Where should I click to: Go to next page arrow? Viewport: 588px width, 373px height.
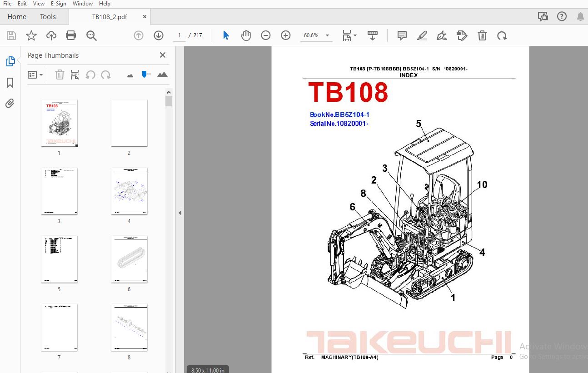coord(159,35)
